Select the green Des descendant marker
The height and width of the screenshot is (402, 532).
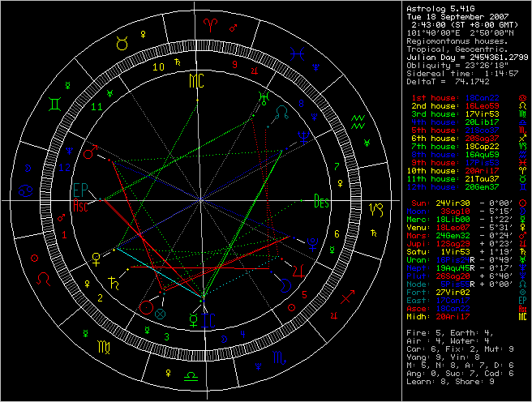point(322,203)
